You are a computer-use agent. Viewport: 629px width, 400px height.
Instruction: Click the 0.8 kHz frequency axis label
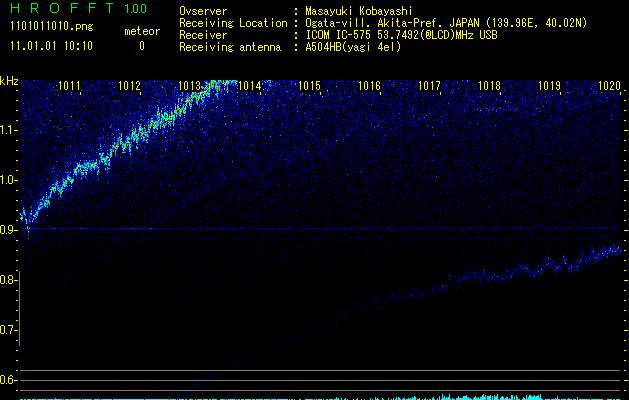point(8,280)
